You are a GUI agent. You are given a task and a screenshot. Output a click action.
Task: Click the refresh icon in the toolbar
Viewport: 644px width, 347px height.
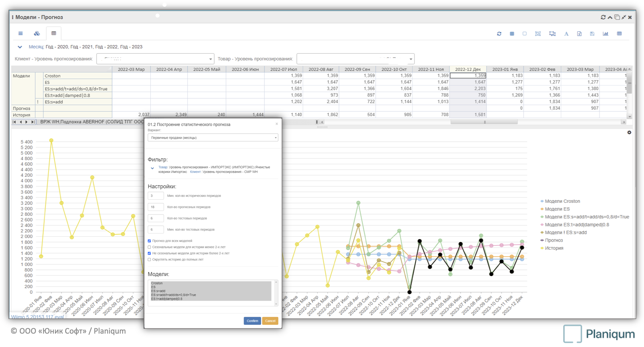499,34
